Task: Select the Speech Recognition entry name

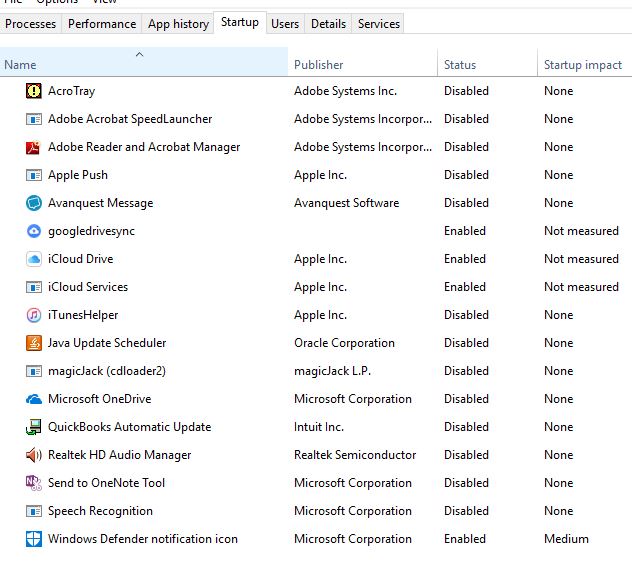Action: point(100,511)
